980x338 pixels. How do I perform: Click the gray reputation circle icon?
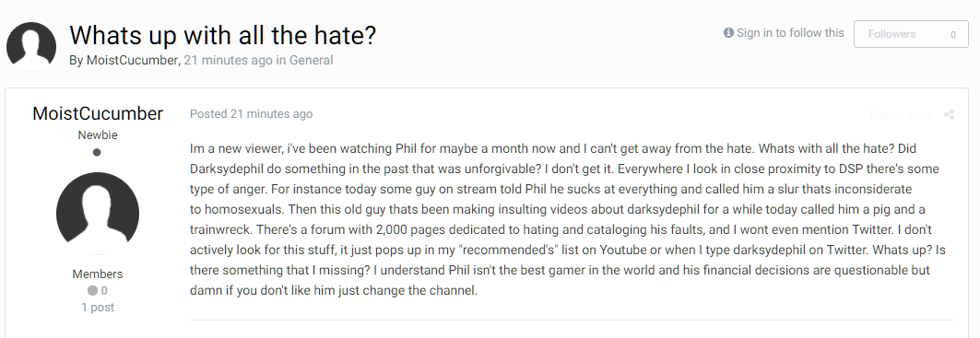tap(92, 290)
